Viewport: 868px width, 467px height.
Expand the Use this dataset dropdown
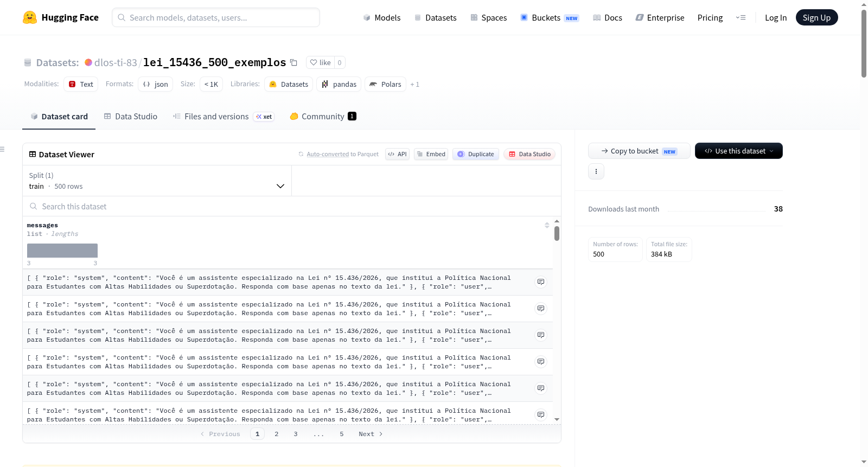coord(739,151)
